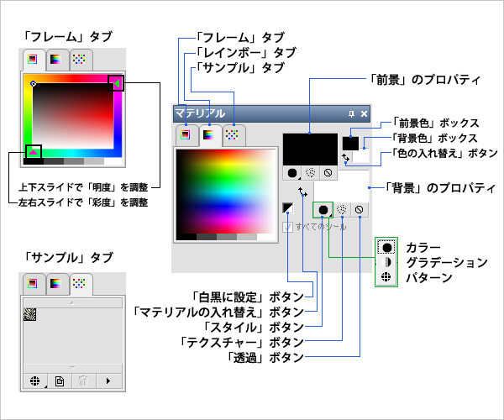Click the pin icon in the マテリアル title bar
The width and height of the screenshot is (504, 420).
click(351, 113)
